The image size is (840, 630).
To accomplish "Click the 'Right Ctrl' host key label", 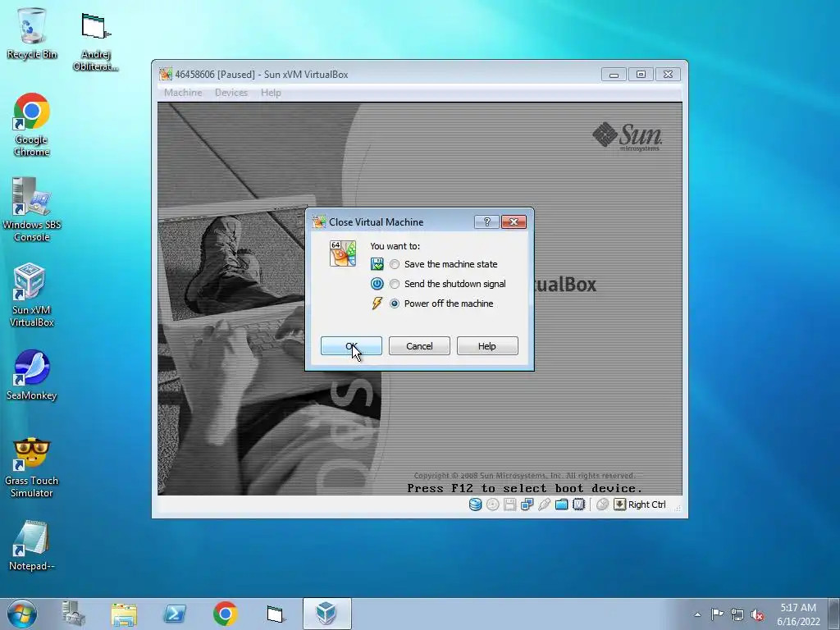I will click(646, 504).
